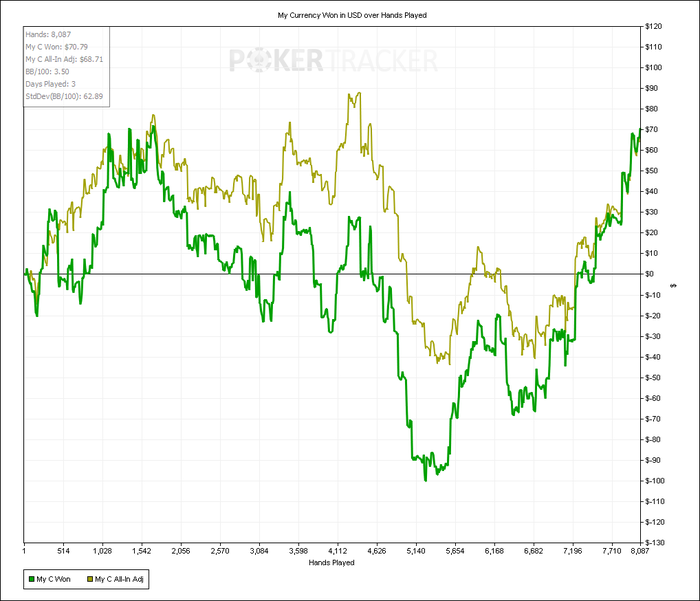This screenshot has height=601, width=700.
Task: Click the olive My C All-In Adj legend swatch
Action: click(90, 579)
